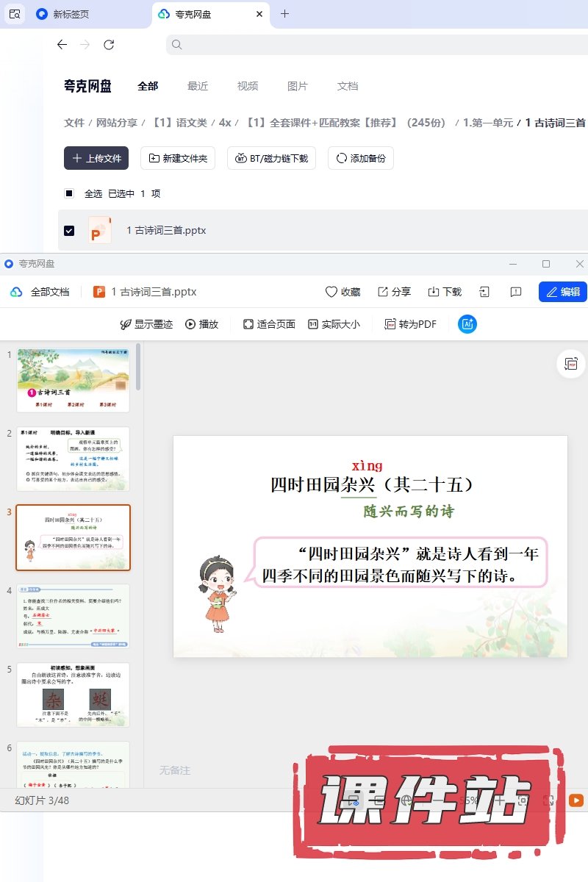The height and width of the screenshot is (882, 588).
Task: Toggle the Select All (全选) checkbox
Action: (x=69, y=193)
